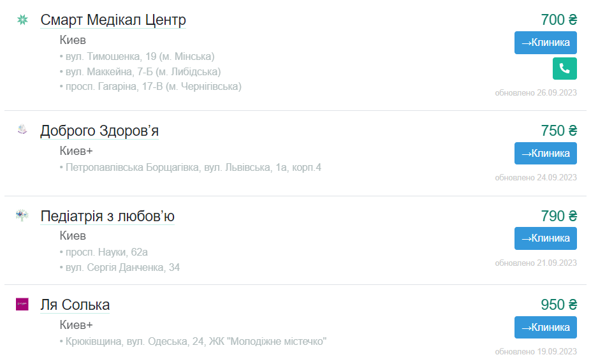Viewport: 591px width, 364px height.
Task: Click Клиника button beside 750 ₴ price
Action: 545,154
